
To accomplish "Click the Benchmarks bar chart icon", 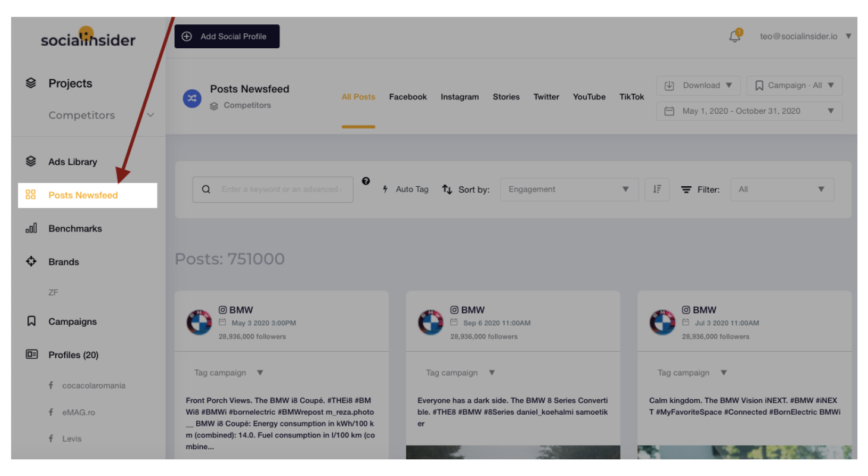I will pyautogui.click(x=31, y=228).
